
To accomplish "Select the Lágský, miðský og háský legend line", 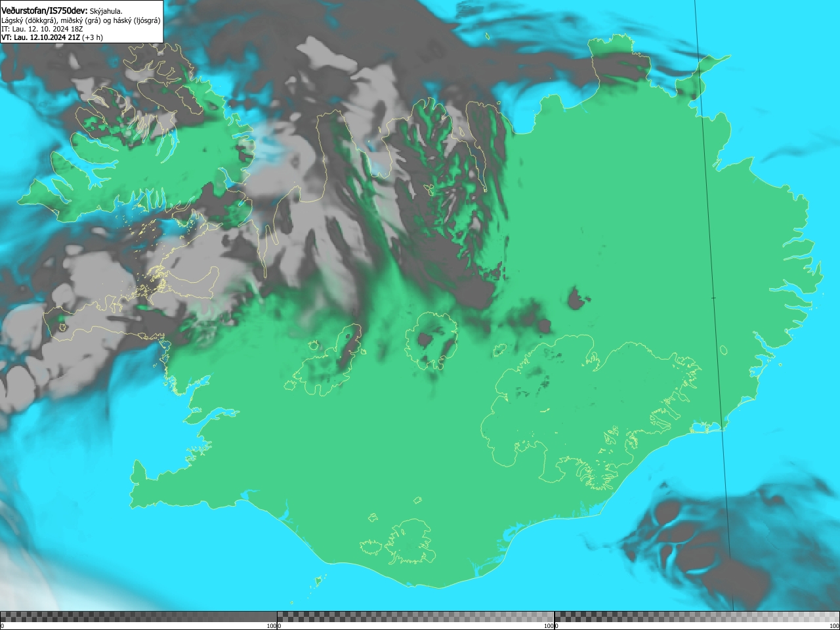I will [x=81, y=20].
